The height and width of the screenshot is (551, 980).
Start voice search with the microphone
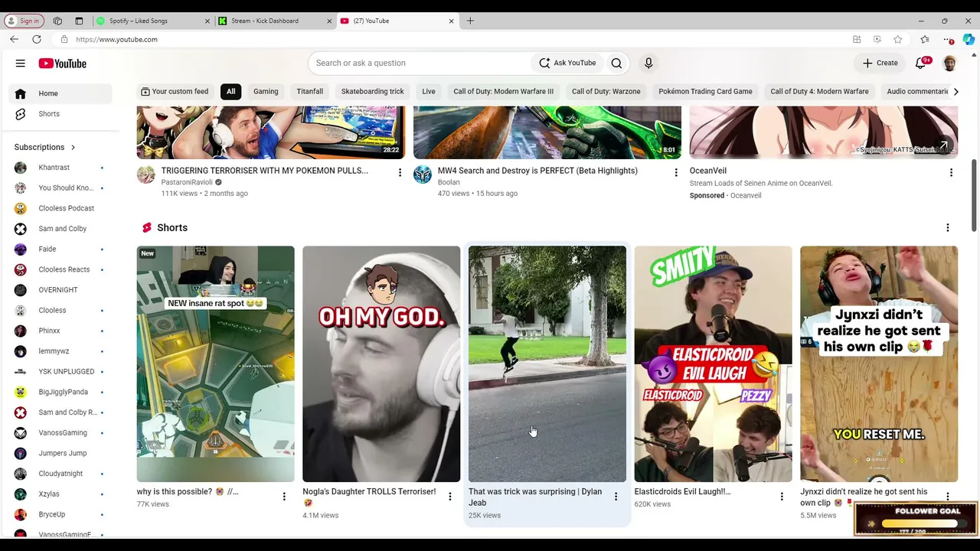click(x=648, y=64)
